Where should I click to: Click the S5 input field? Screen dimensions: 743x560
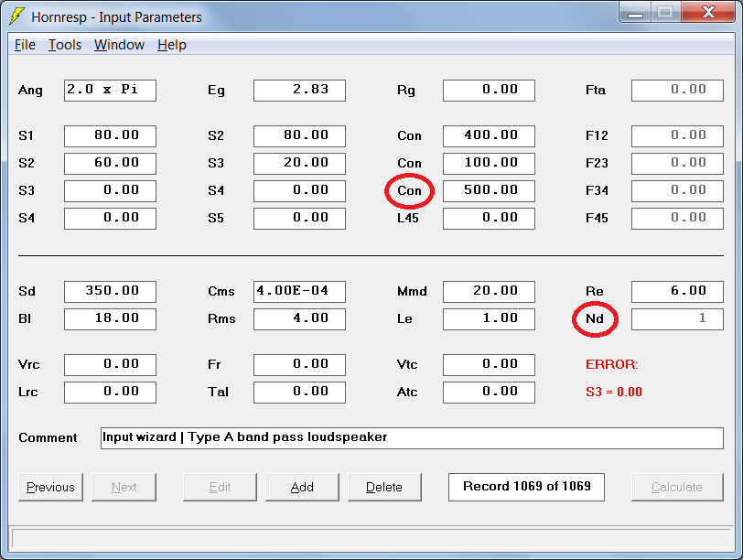point(299,219)
